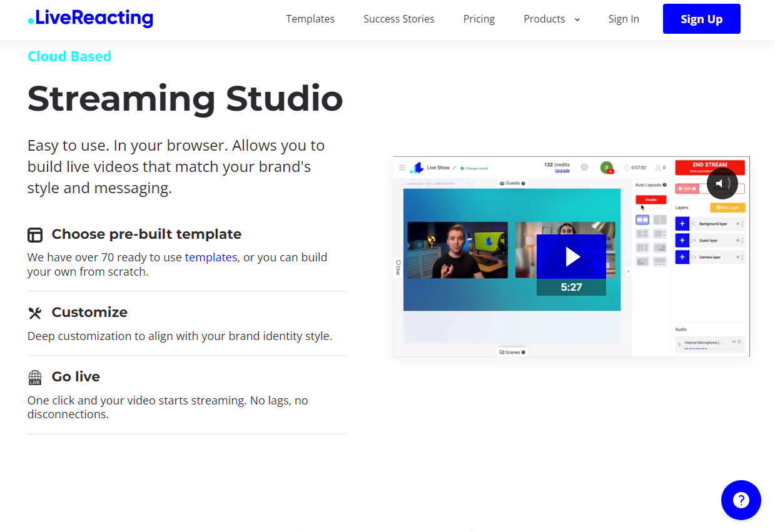Hide the Background layer with eye icon
This screenshot has width=775, height=532.
coord(737,224)
